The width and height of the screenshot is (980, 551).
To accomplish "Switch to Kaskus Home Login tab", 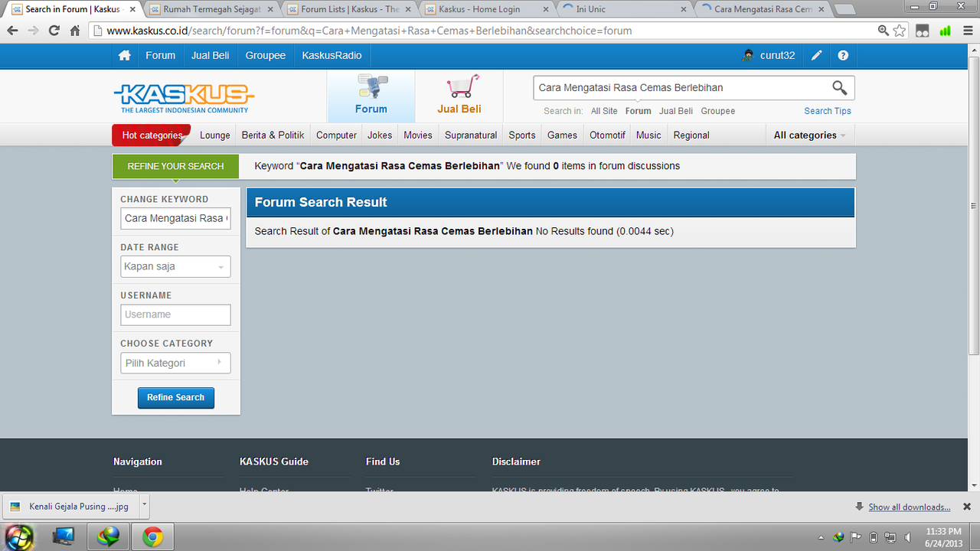I will coord(487,9).
